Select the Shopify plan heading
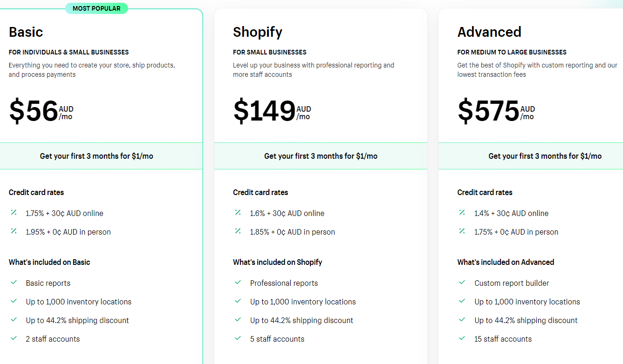 pos(258,32)
